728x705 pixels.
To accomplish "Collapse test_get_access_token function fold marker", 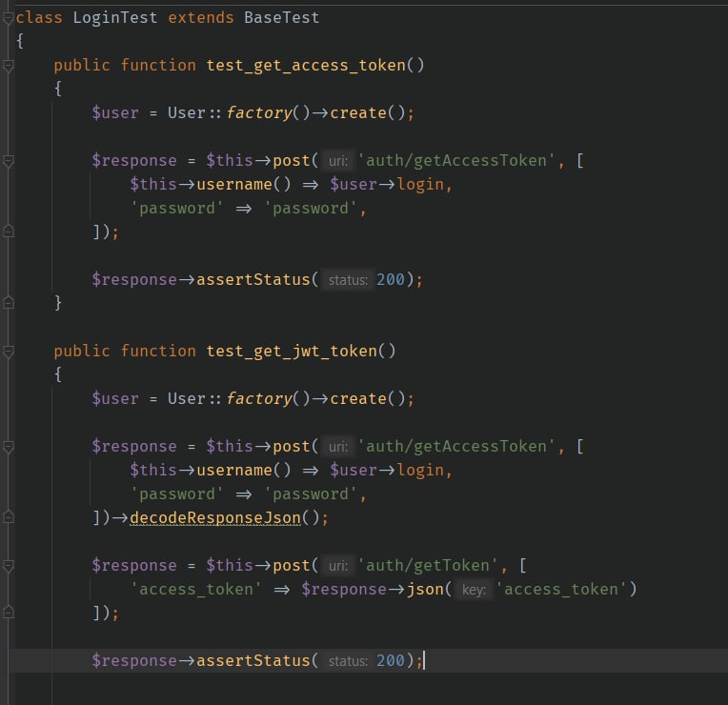I will [8, 66].
